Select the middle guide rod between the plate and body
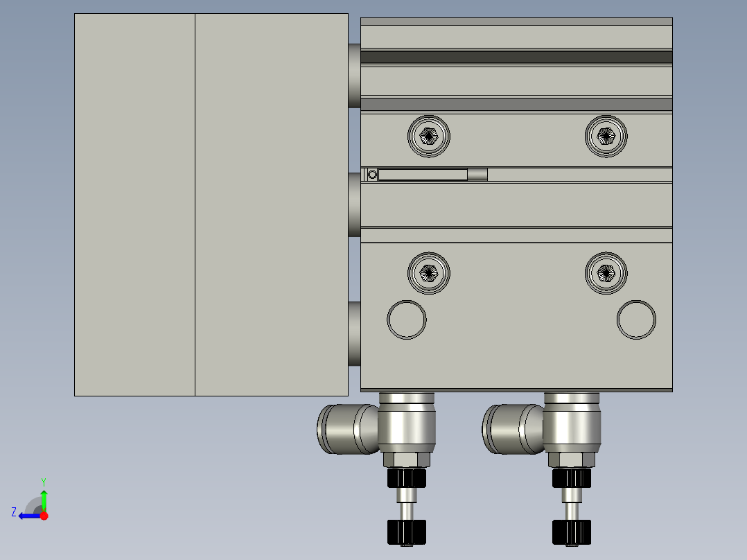 point(354,204)
